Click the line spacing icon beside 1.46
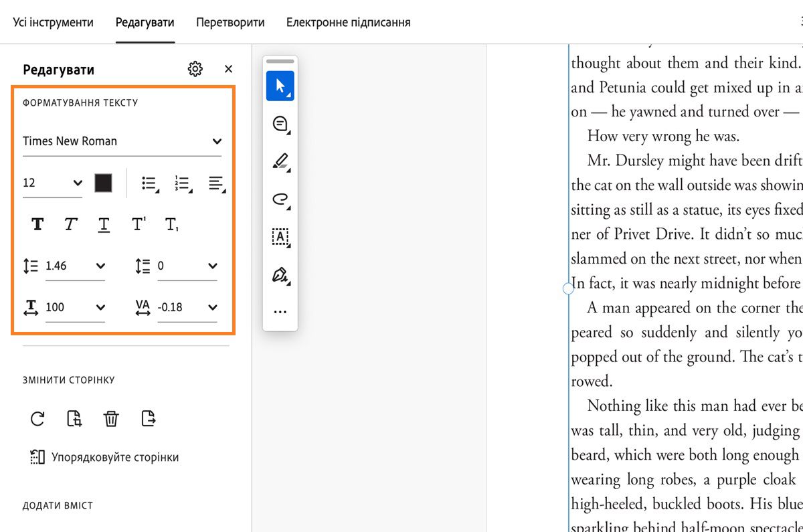 pyautogui.click(x=31, y=266)
